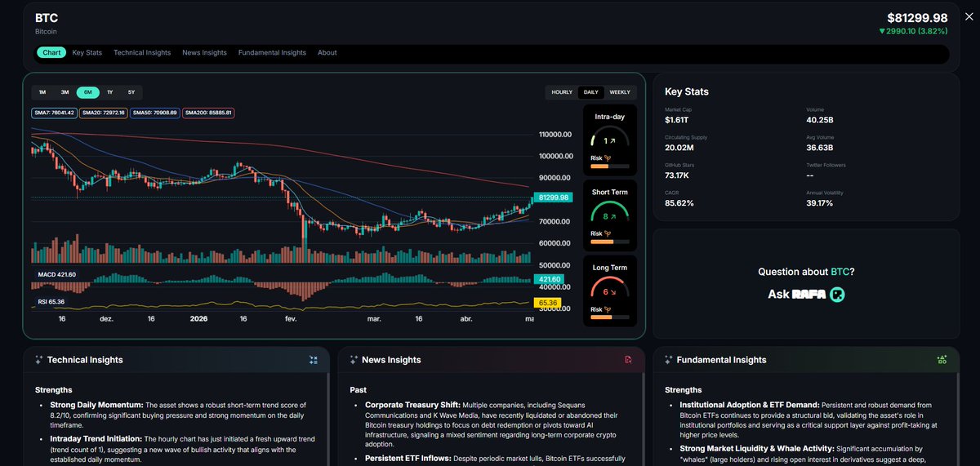This screenshot has width=980, height=466.
Task: Open the Key Stats tab
Action: [87, 52]
